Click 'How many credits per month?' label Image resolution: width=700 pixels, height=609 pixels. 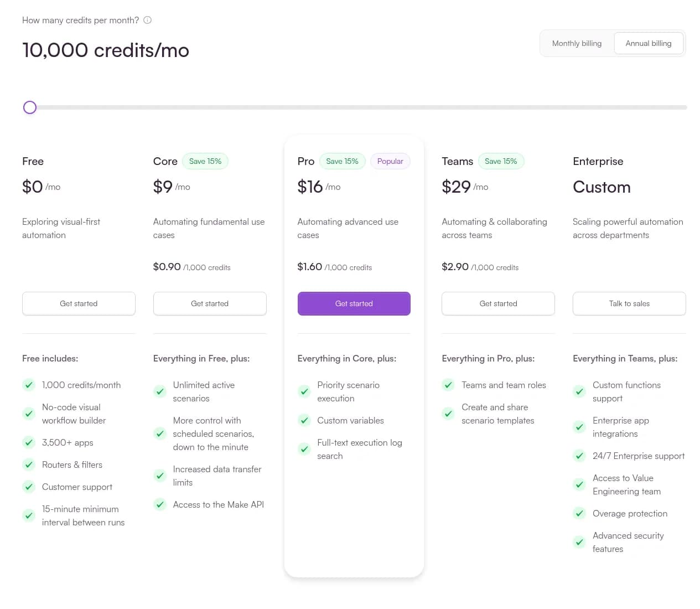[81, 20]
